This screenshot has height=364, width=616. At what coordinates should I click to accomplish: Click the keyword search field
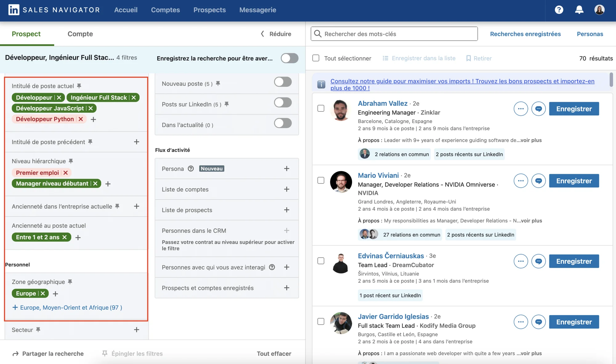click(394, 34)
